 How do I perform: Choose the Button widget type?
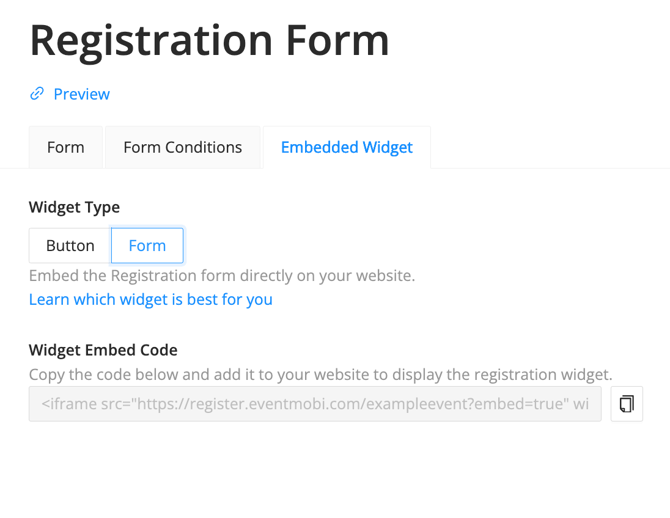(x=70, y=245)
